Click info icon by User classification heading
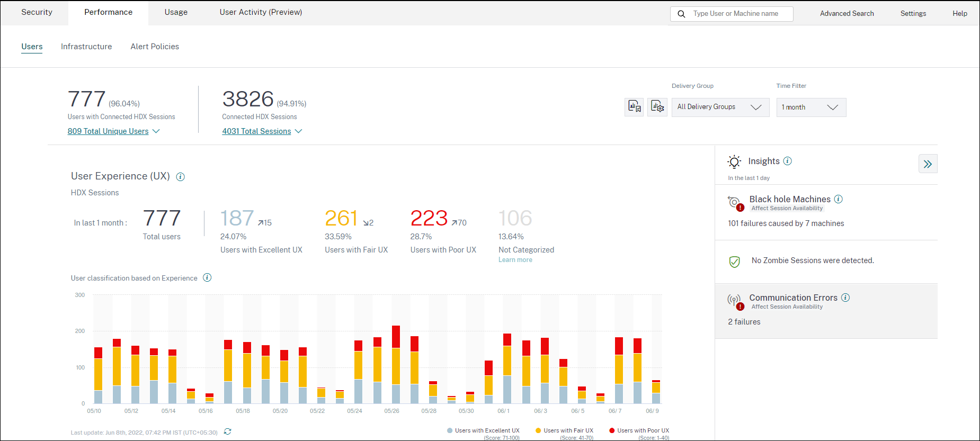The width and height of the screenshot is (980, 441). click(207, 278)
